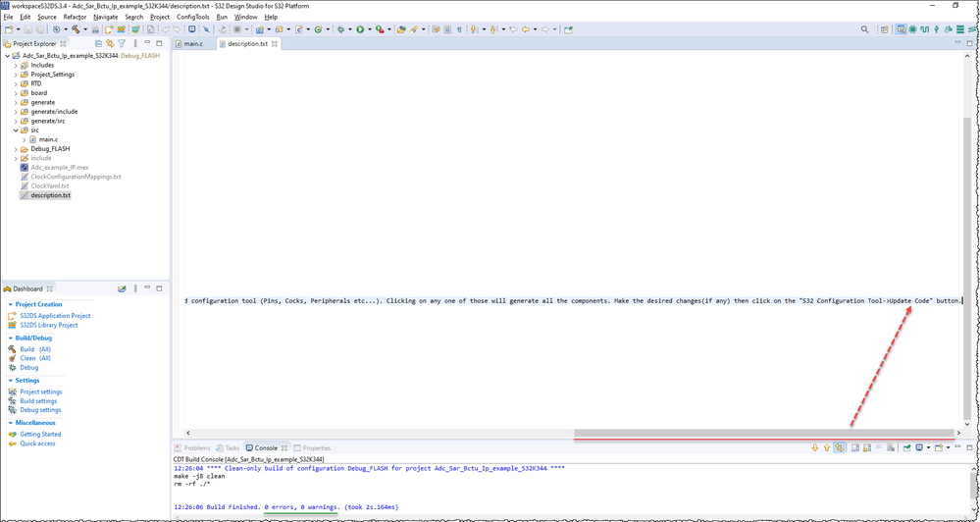Screen dimensions: 980x522
Task: Open Debug settings in Dashboard
Action: click(x=40, y=410)
